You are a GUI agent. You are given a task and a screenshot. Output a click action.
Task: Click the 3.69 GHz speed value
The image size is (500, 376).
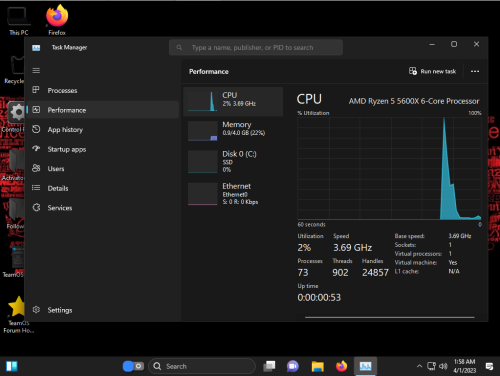point(353,248)
